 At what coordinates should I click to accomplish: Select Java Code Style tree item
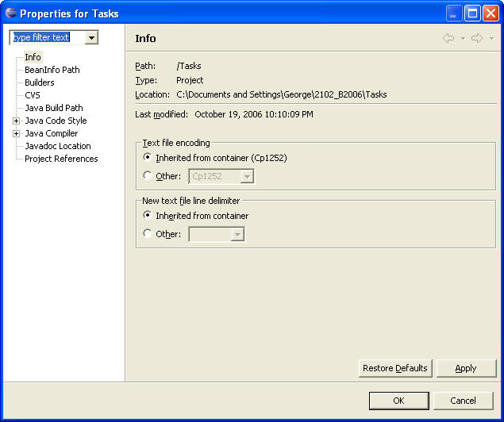point(56,121)
